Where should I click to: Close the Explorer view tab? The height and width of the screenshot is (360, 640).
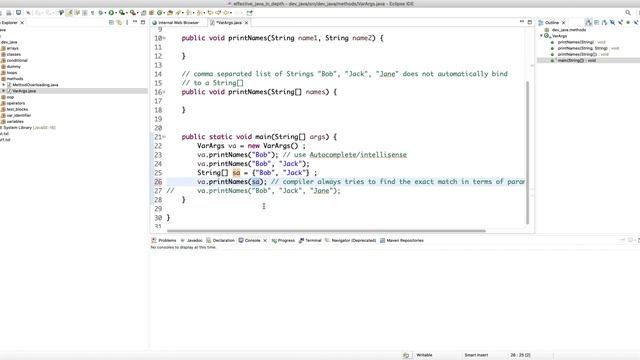pyautogui.click(x=22, y=22)
